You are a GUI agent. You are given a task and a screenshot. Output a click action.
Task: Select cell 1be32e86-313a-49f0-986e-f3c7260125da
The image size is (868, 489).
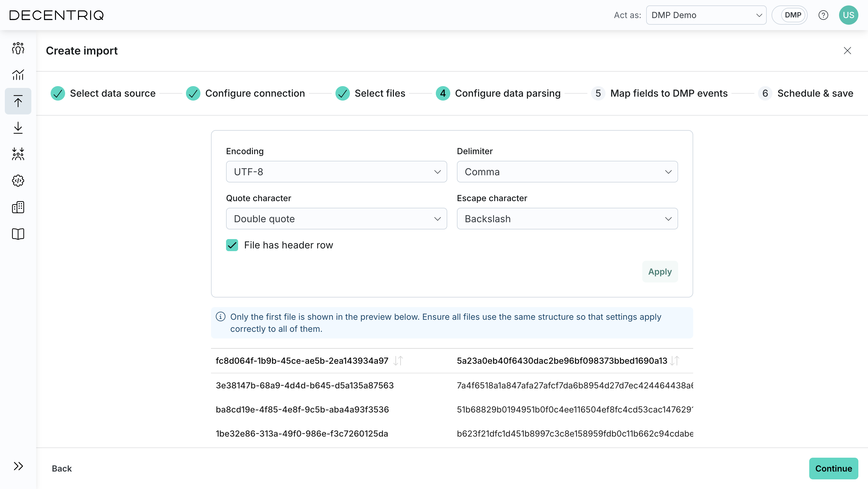(302, 434)
